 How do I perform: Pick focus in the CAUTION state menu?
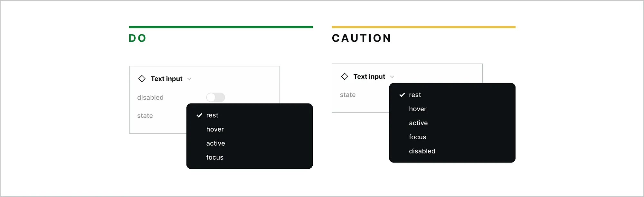(417, 137)
